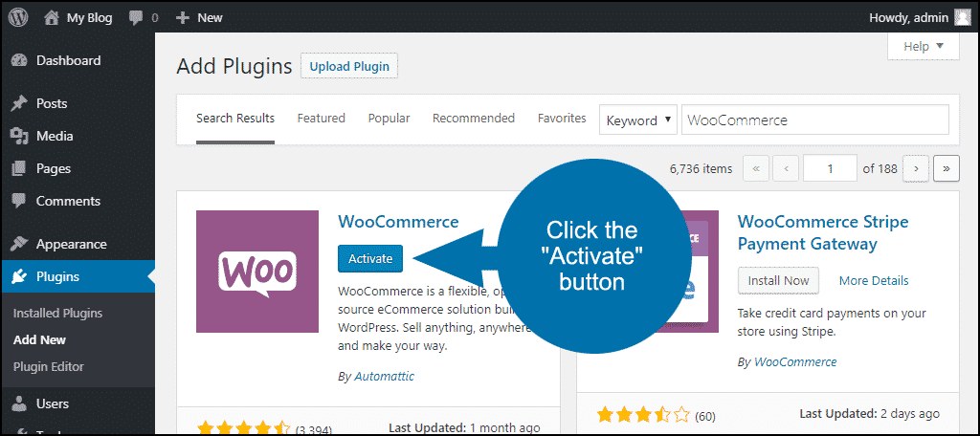
Task: Switch to Recommended tab
Action: pos(474,118)
